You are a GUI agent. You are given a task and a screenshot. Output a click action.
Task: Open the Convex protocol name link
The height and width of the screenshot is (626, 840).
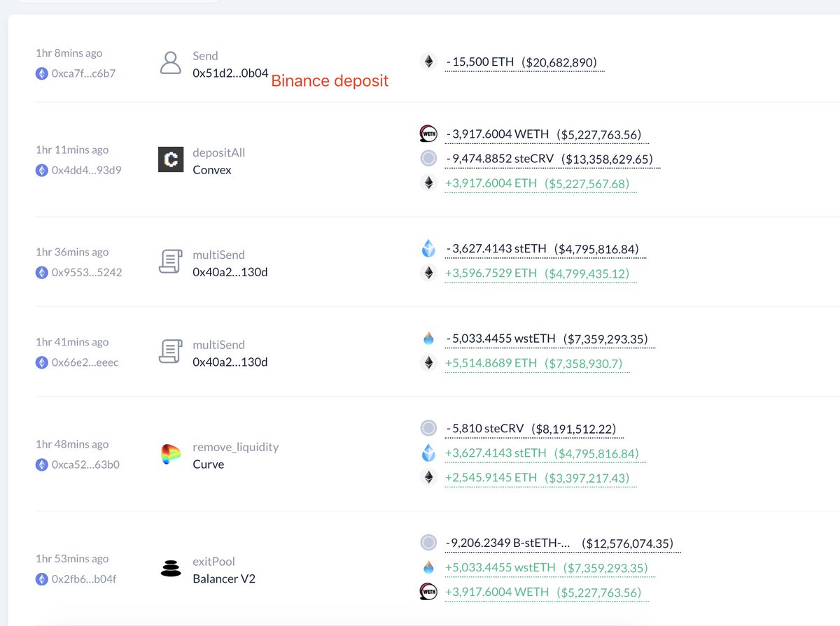point(212,170)
